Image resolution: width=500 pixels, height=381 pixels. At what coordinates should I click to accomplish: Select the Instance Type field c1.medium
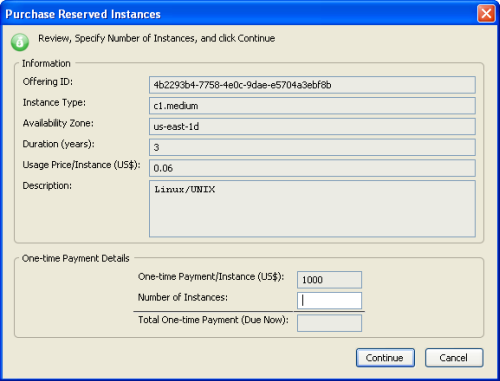[312, 106]
